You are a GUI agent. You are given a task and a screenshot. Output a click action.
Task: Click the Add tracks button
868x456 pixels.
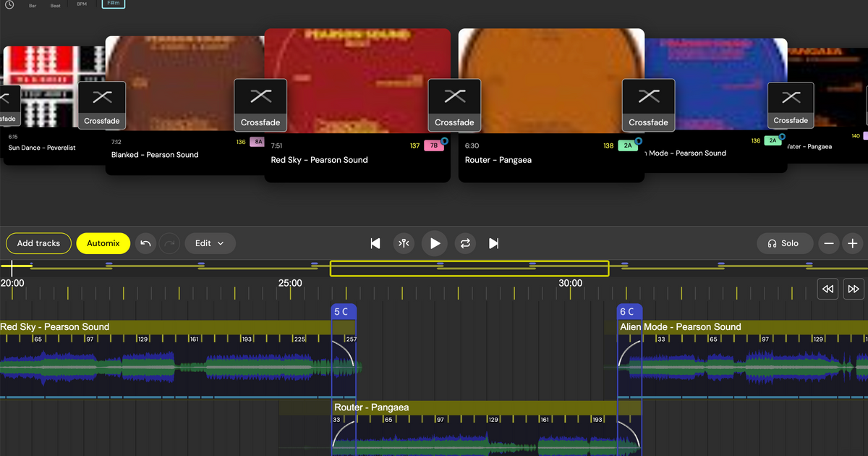[x=38, y=244]
